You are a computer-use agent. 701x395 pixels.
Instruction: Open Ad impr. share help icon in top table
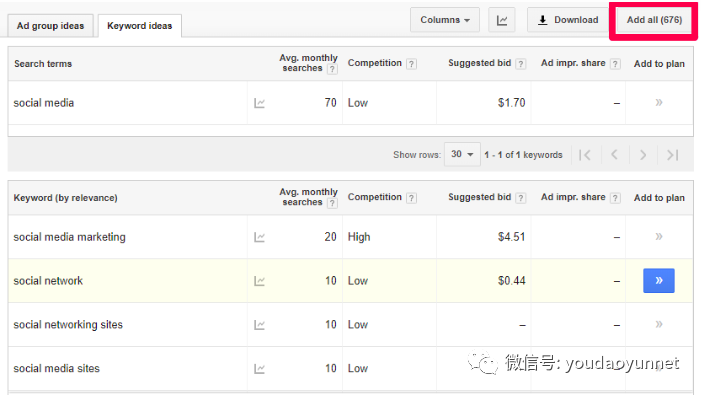coord(615,64)
